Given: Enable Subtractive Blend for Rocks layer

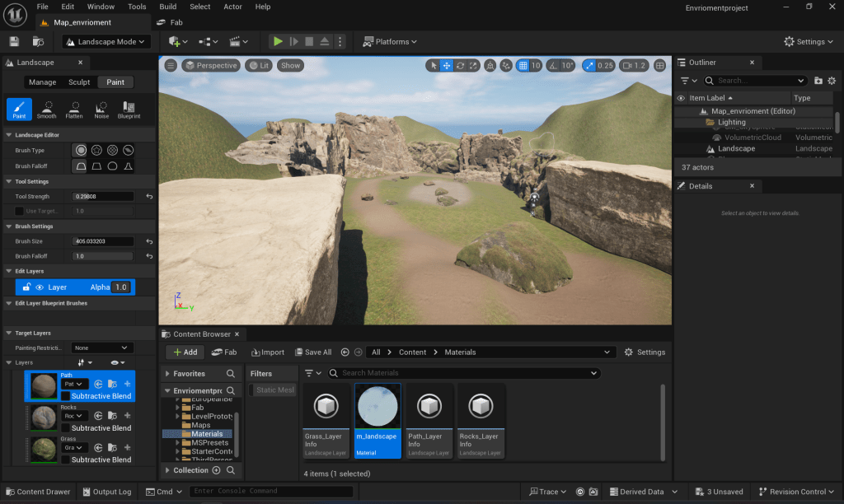Looking at the screenshot, I should point(65,428).
